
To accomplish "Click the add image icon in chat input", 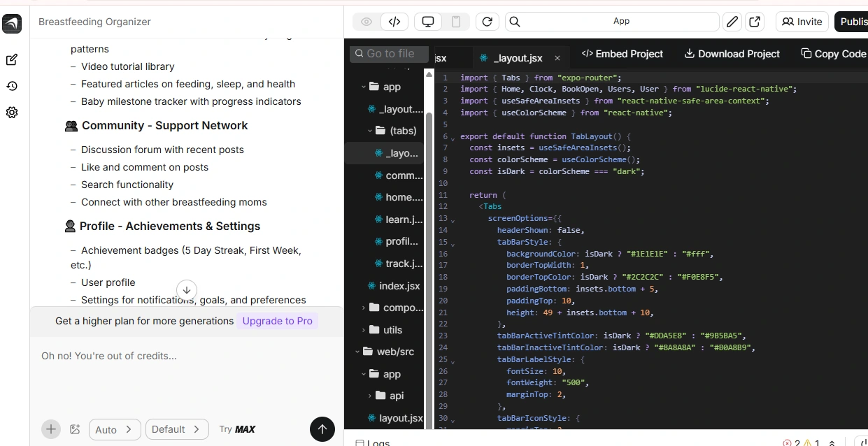I will [x=75, y=429].
